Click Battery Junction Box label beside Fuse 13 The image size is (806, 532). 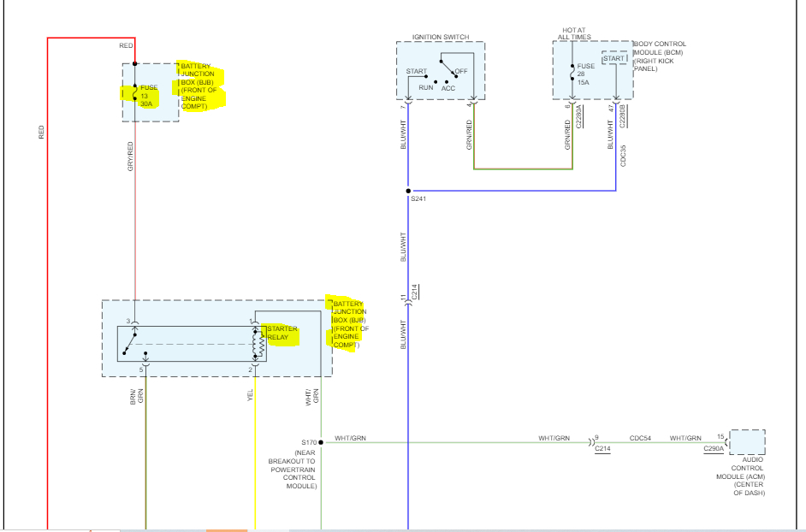199,86
